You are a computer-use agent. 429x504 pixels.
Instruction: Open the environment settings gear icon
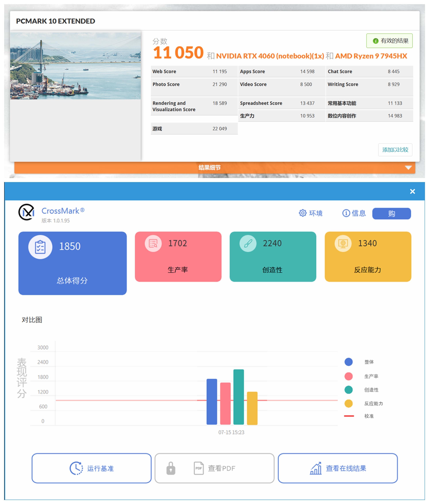303,213
